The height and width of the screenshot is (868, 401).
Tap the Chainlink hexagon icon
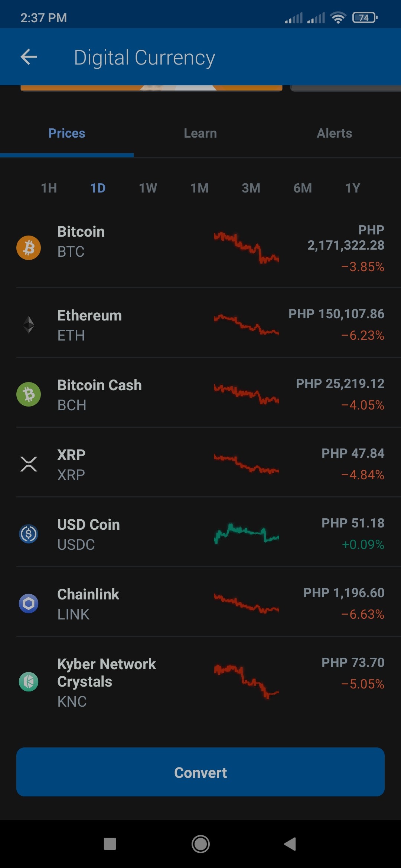29,604
